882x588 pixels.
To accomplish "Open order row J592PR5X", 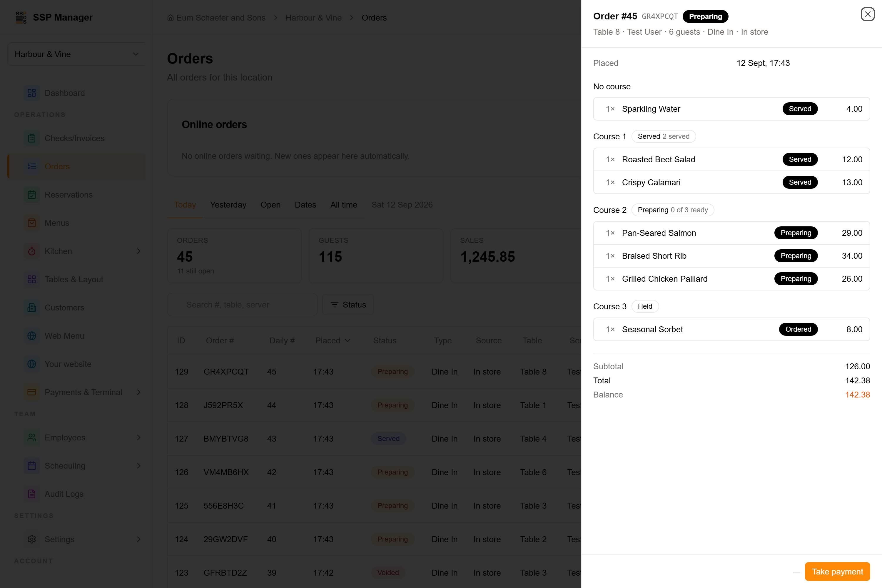I will coord(374,405).
